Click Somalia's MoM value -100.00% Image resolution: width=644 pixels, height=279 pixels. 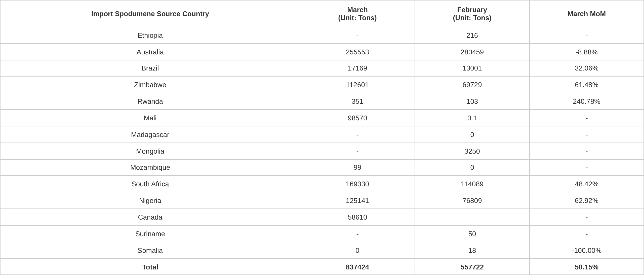(586, 251)
